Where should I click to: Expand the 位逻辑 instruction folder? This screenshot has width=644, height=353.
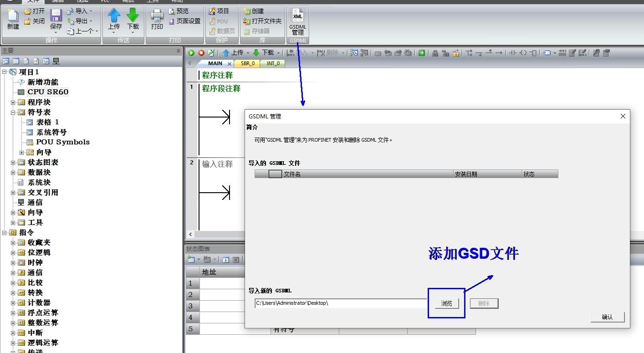pyautogui.click(x=13, y=252)
